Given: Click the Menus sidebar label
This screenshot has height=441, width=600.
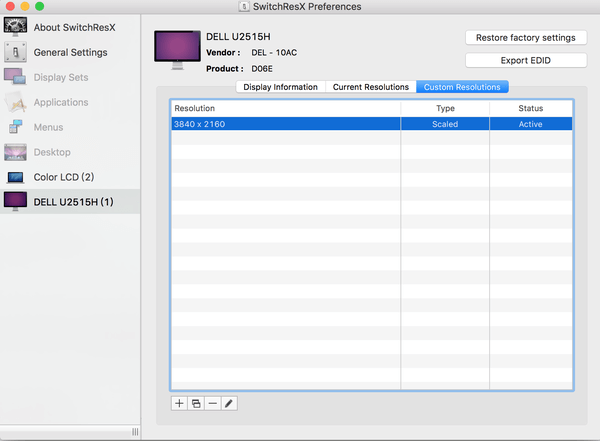Looking at the screenshot, I should point(48,127).
